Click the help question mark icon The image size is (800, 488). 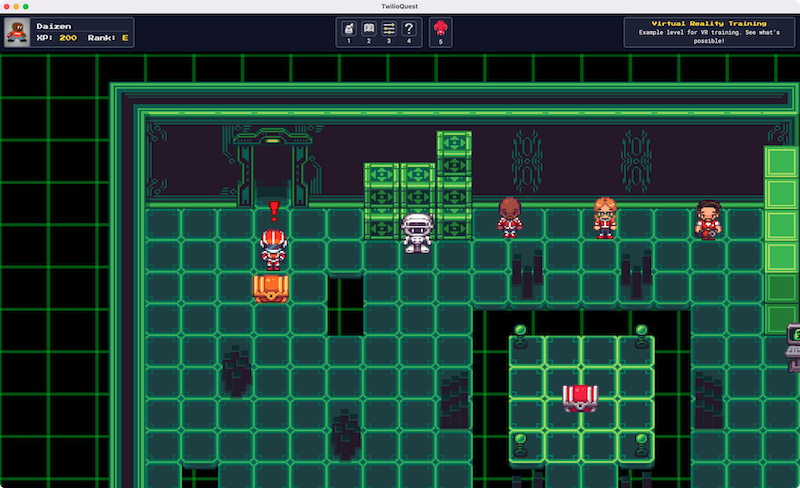(408, 29)
